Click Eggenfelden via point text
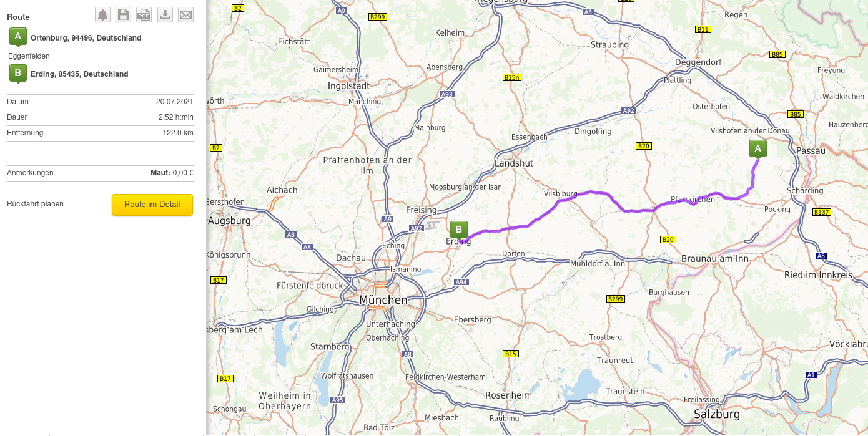Screen dimensions: 868x436 pos(29,56)
